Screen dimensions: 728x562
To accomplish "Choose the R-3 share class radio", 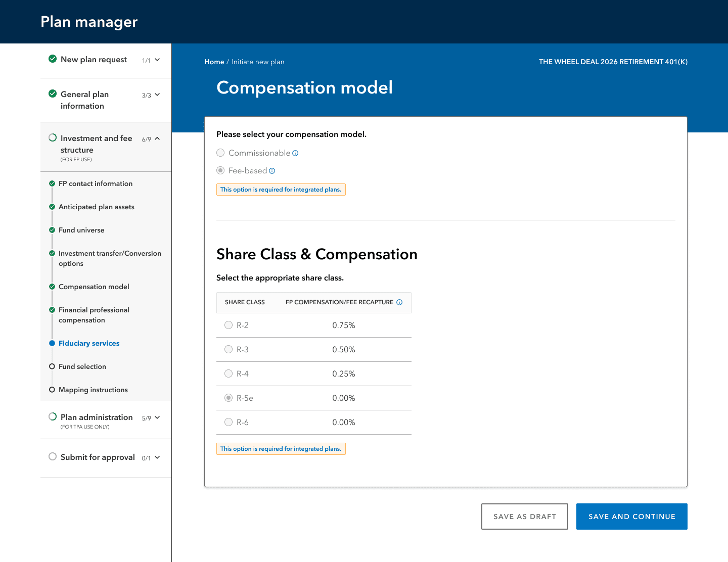I will [x=229, y=349].
